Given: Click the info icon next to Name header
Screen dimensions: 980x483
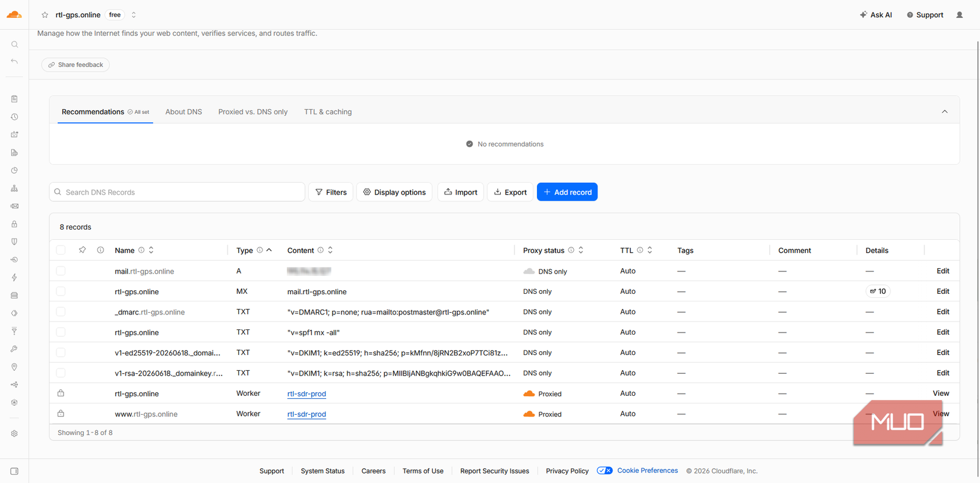Looking at the screenshot, I should pyautogui.click(x=141, y=250).
